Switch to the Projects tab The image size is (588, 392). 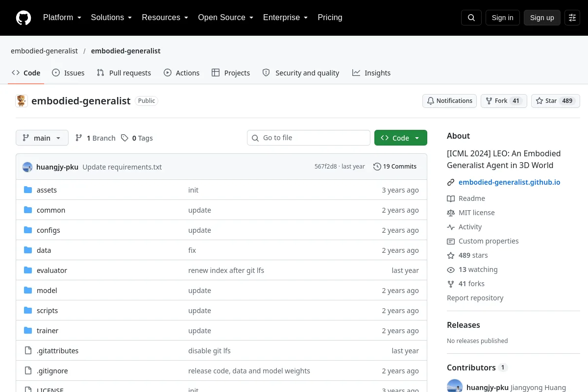click(x=231, y=73)
